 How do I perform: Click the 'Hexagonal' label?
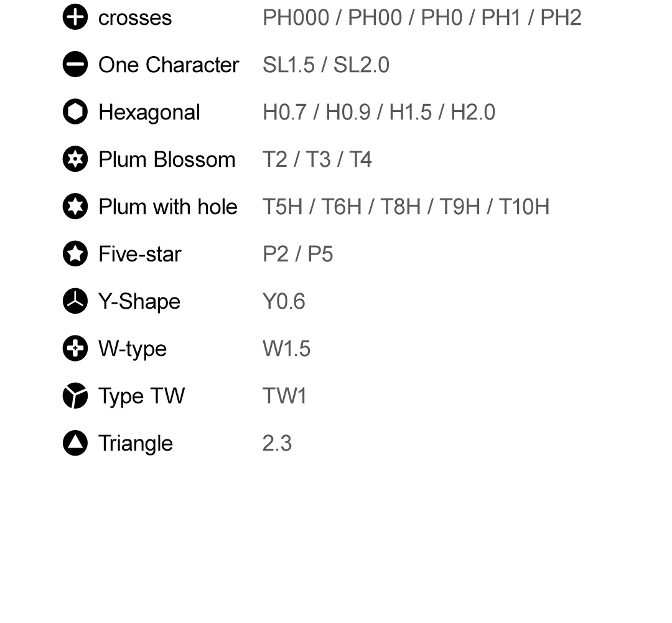click(149, 113)
